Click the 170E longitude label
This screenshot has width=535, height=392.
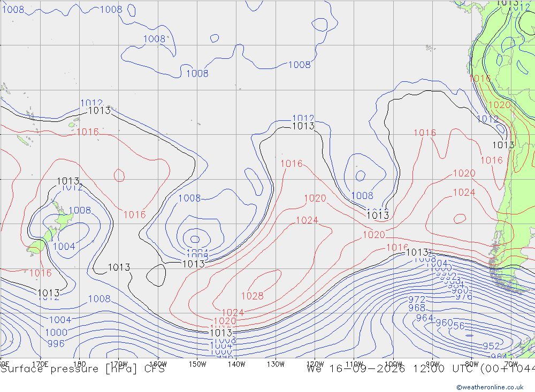coord(40,364)
